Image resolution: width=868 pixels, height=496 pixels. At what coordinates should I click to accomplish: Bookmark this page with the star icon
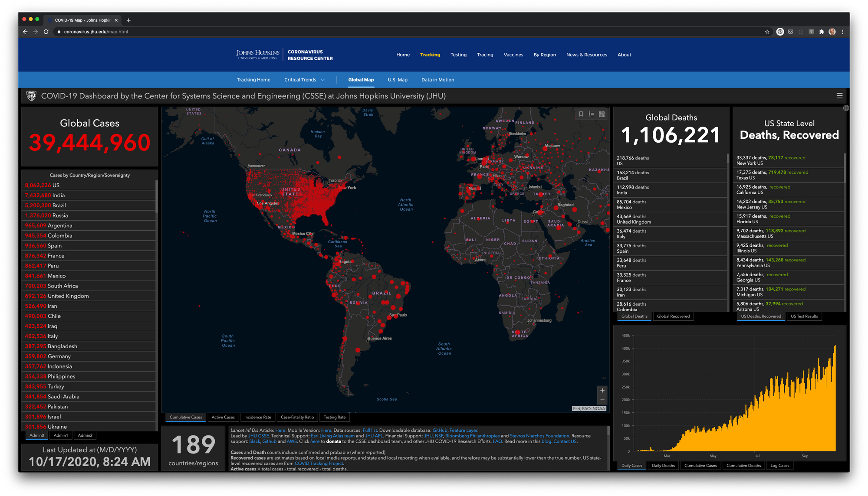pyautogui.click(x=767, y=32)
